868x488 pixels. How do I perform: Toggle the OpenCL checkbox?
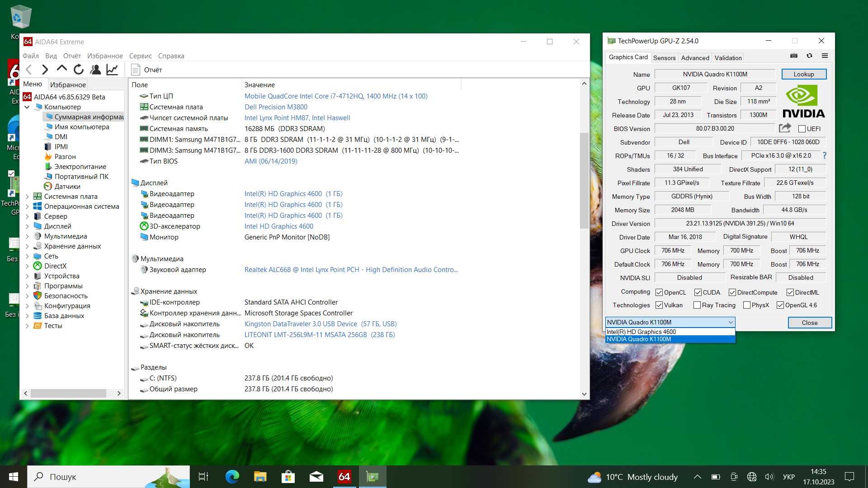pyautogui.click(x=659, y=292)
